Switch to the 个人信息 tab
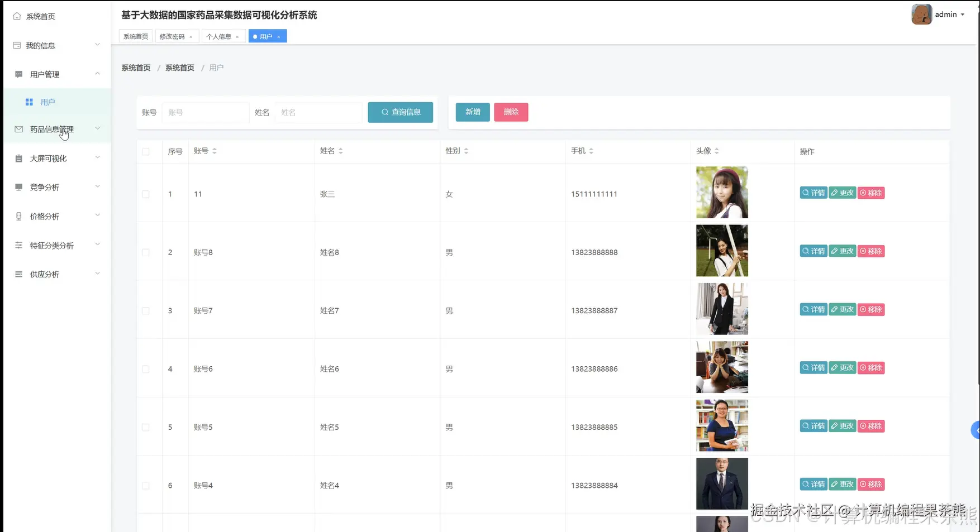Viewport: 980px width, 532px height. (x=218, y=36)
